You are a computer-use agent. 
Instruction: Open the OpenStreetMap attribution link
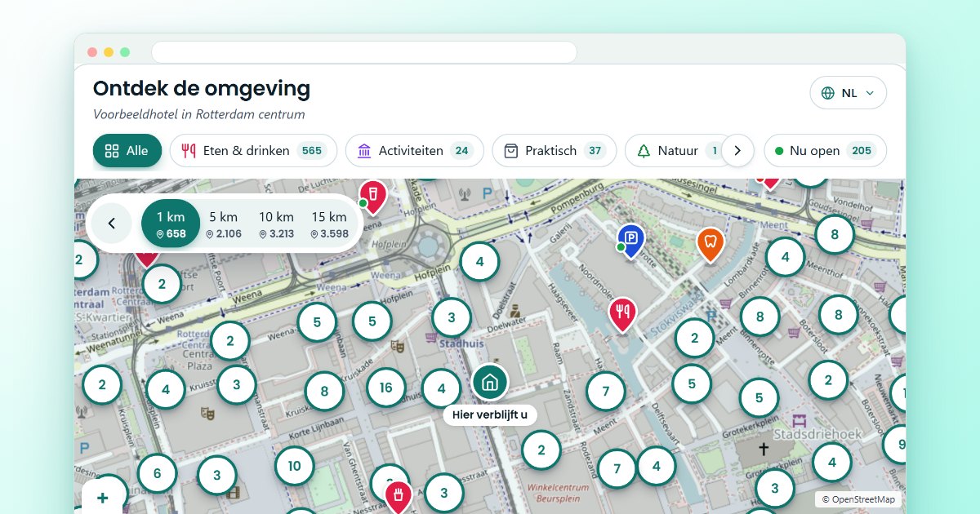[x=858, y=499]
